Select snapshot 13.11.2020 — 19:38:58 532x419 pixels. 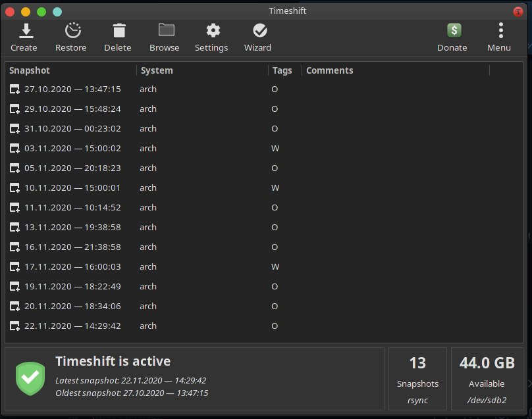[x=72, y=227]
